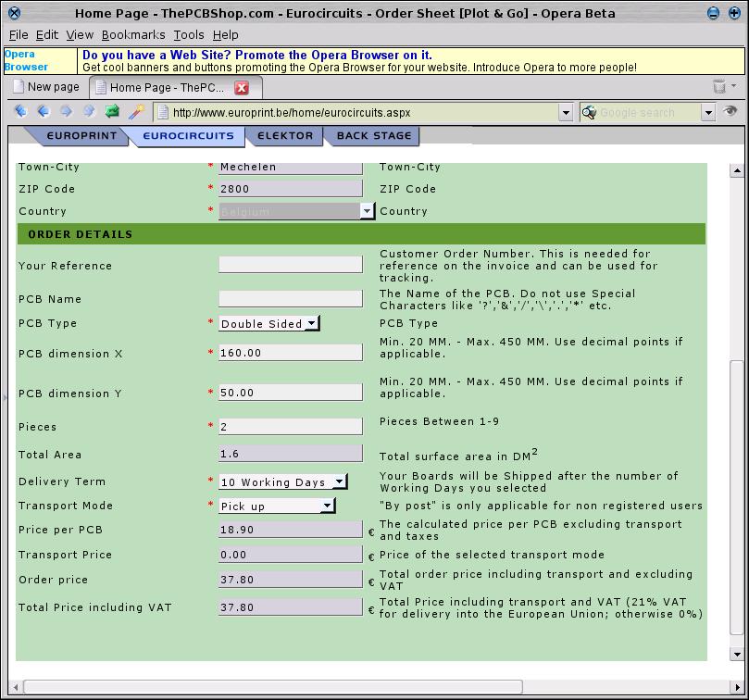Click the PCB dimension X field

[x=291, y=353]
